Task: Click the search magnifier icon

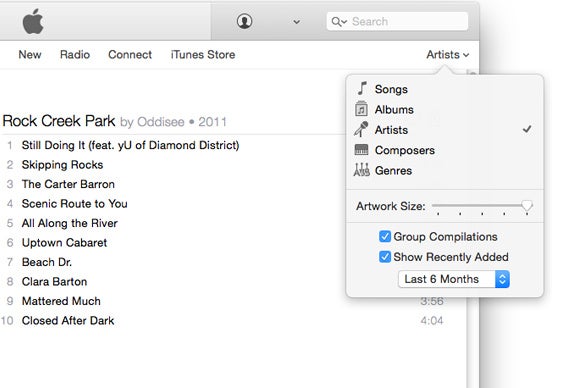Action: 338,22
